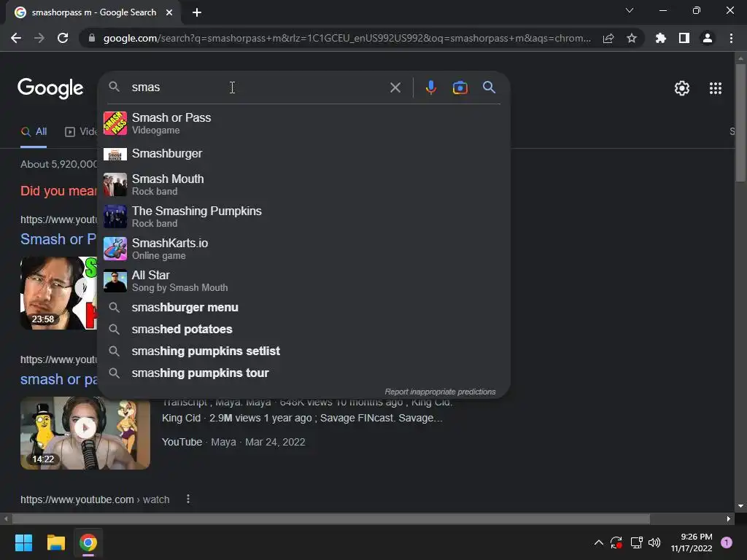This screenshot has width=747, height=560.
Task: Select the Smashburger suggestion
Action: pos(304,154)
